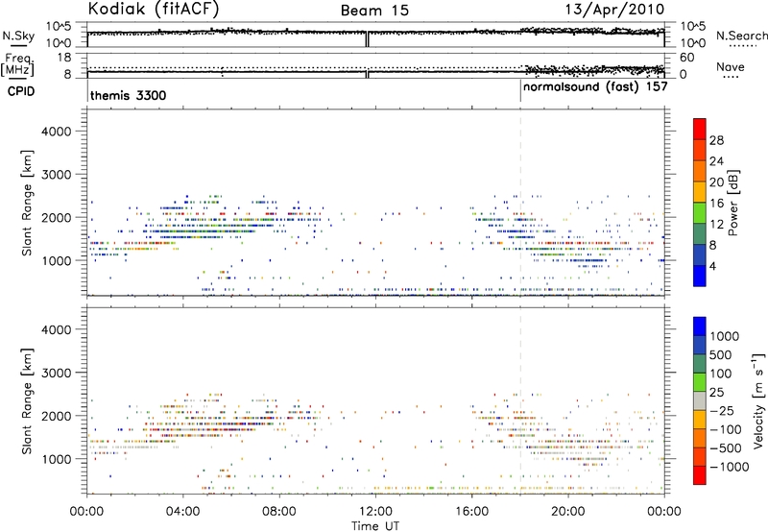
Task: Click the '18' frequency axis tick
Action: (x=63, y=58)
